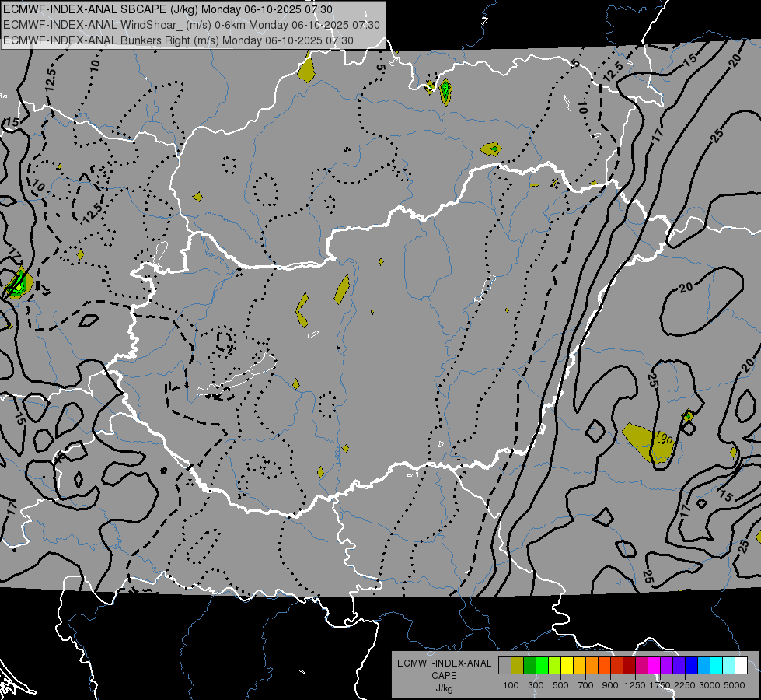Click the white 5000 legend swatch

[x=741, y=666]
